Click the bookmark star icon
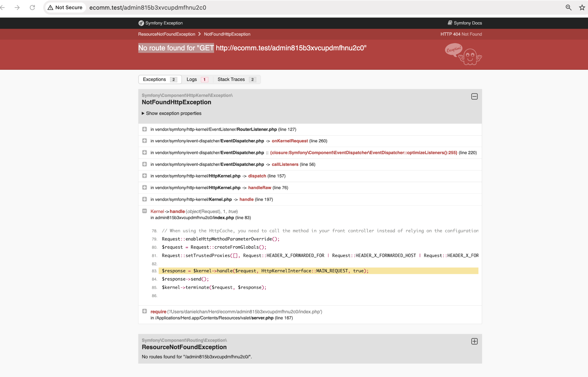The image size is (588, 377). 582,7
